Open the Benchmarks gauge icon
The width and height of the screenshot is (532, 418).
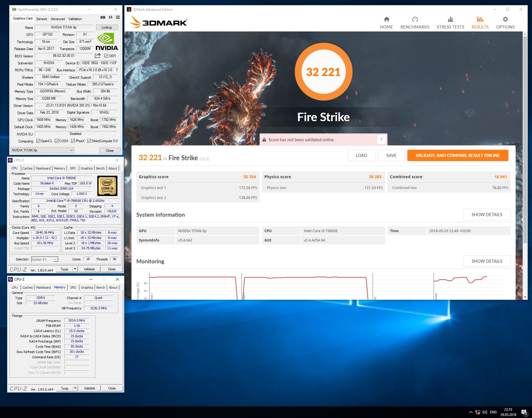point(415,20)
